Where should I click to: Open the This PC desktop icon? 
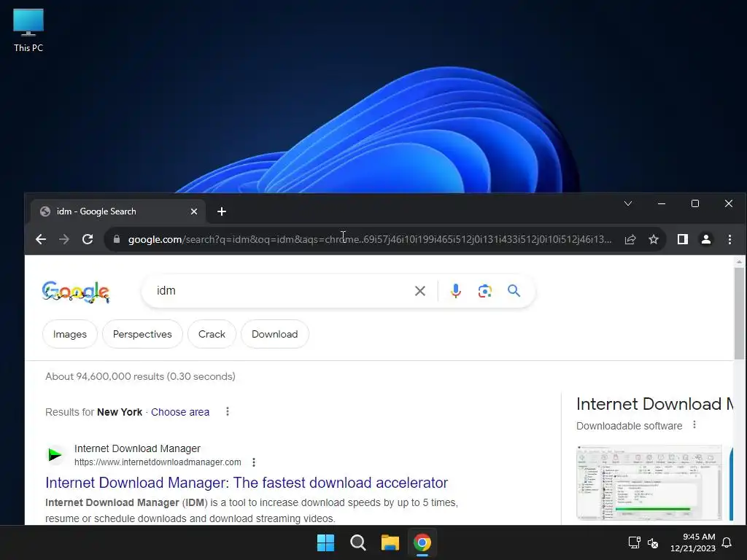point(28,31)
